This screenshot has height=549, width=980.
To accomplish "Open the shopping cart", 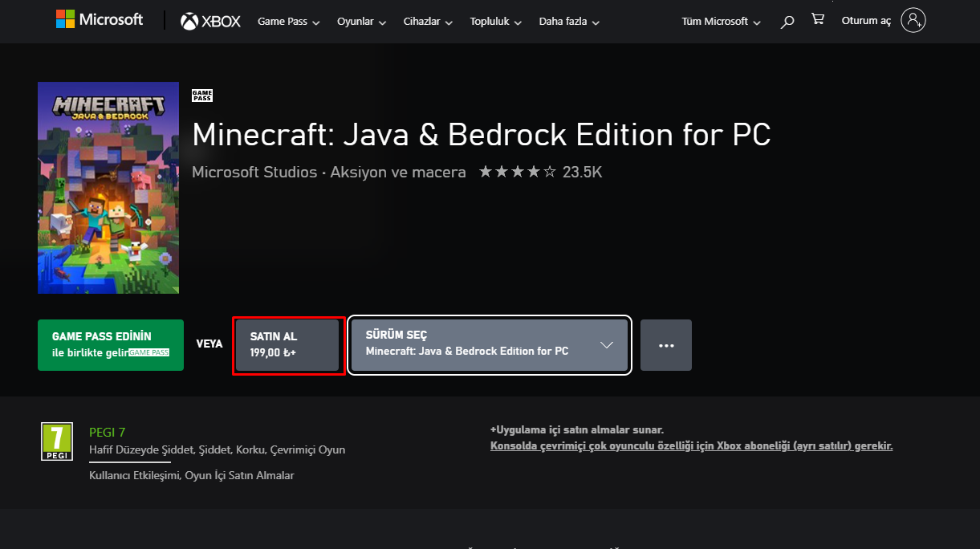I will (818, 19).
